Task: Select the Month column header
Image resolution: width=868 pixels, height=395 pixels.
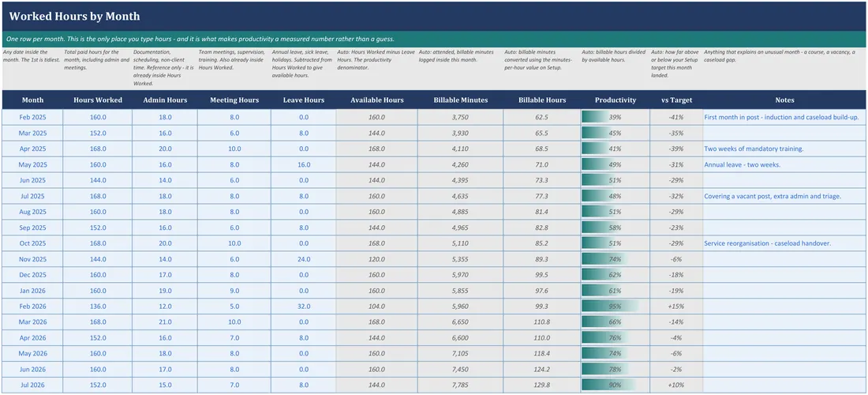Action: [32, 100]
